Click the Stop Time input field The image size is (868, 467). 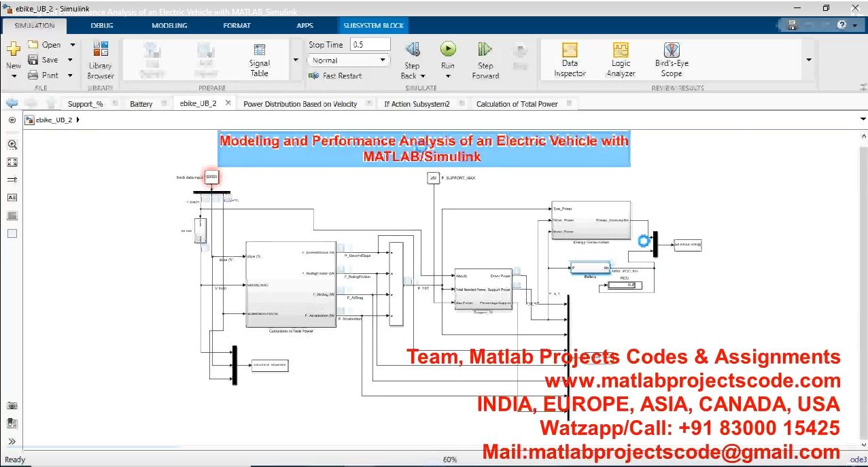[370, 44]
